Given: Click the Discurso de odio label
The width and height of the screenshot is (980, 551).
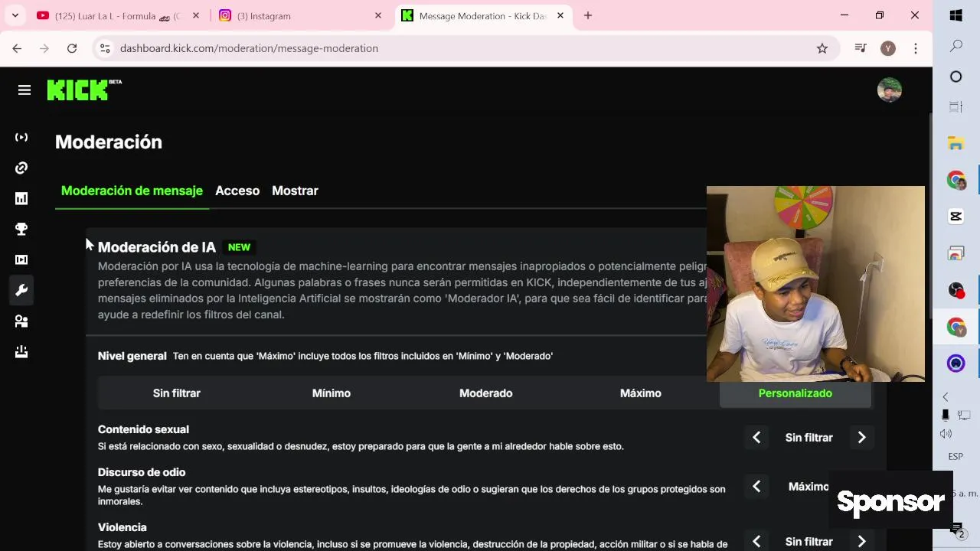Looking at the screenshot, I should [x=142, y=472].
